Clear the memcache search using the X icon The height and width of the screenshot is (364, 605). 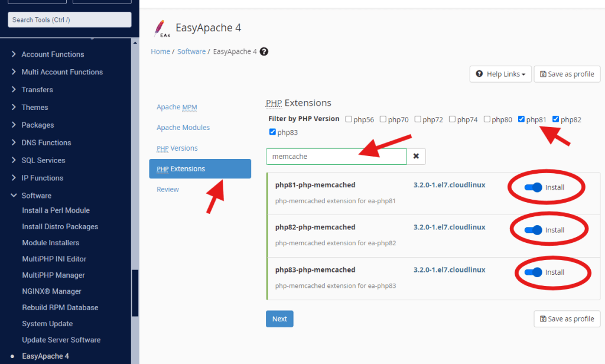tap(417, 156)
